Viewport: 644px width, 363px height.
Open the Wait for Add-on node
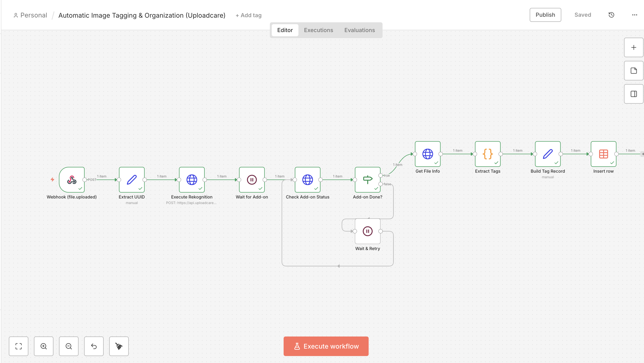tap(252, 180)
